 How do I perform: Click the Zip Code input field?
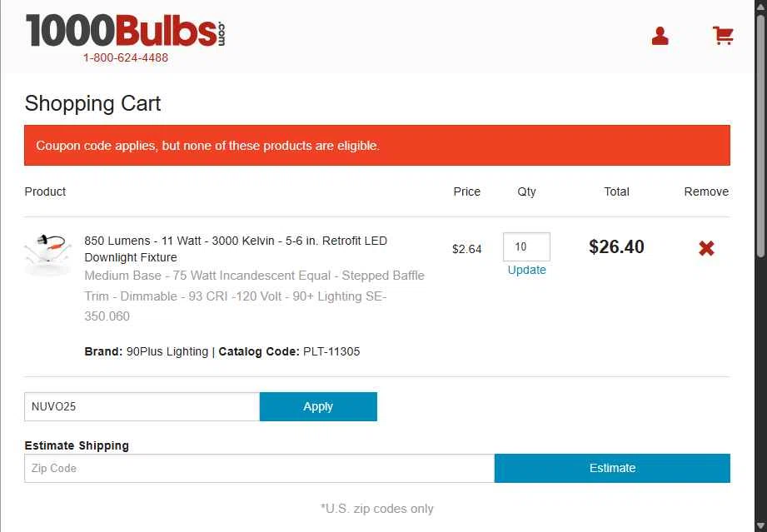tap(259, 469)
